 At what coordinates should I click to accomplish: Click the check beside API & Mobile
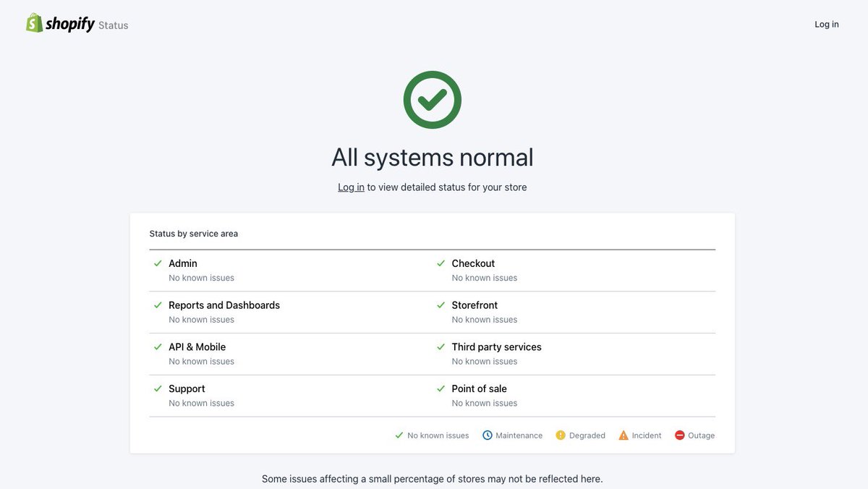158,346
